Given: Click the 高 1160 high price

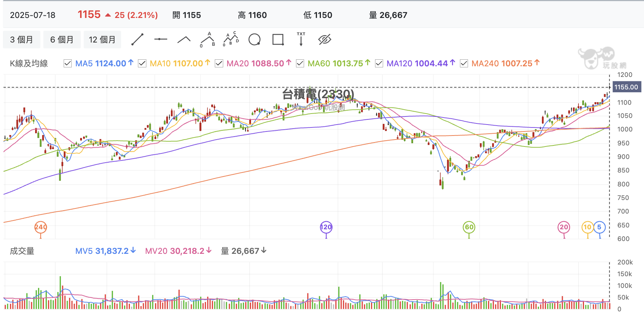Looking at the screenshot, I should 252,15.
